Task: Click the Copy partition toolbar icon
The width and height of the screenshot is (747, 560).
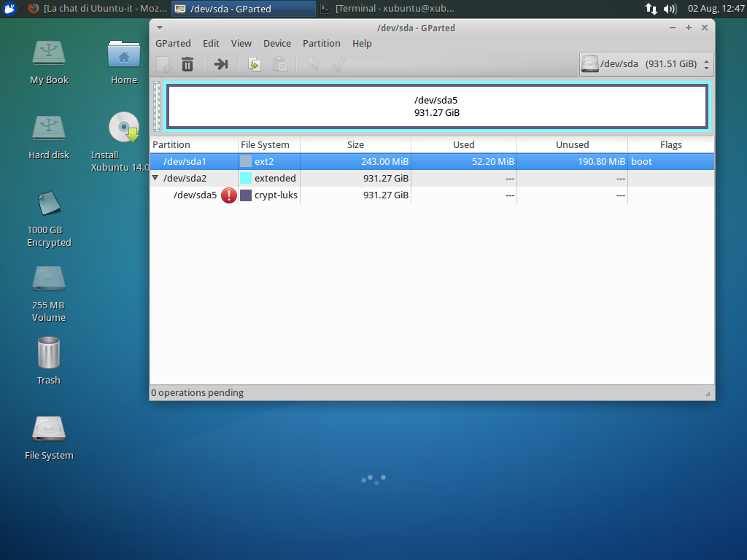Action: pos(255,64)
